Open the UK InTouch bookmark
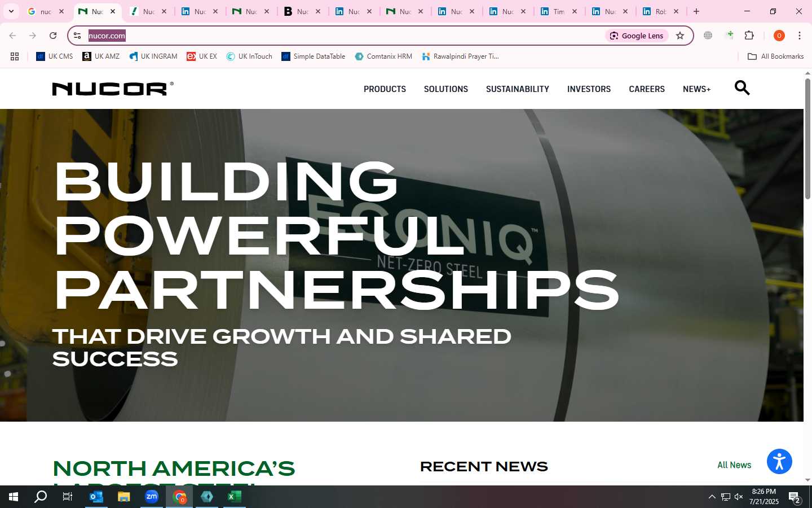Image resolution: width=812 pixels, height=508 pixels. tap(249, 56)
